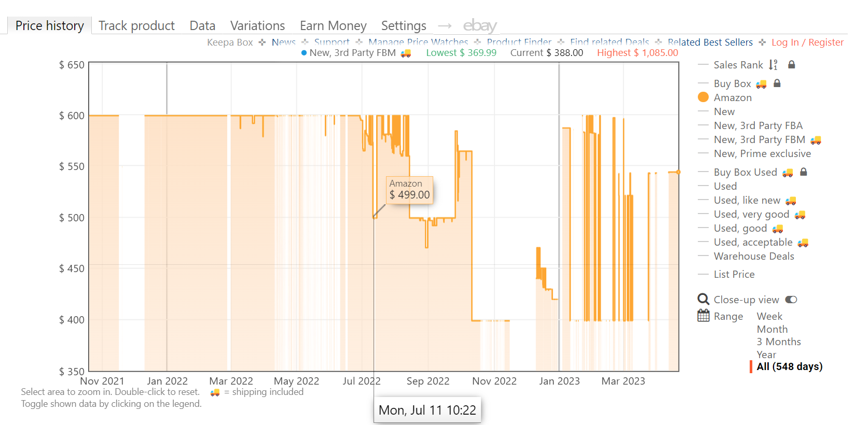868x425 pixels.
Task: Open the Related Best Sellers link
Action: click(x=710, y=42)
